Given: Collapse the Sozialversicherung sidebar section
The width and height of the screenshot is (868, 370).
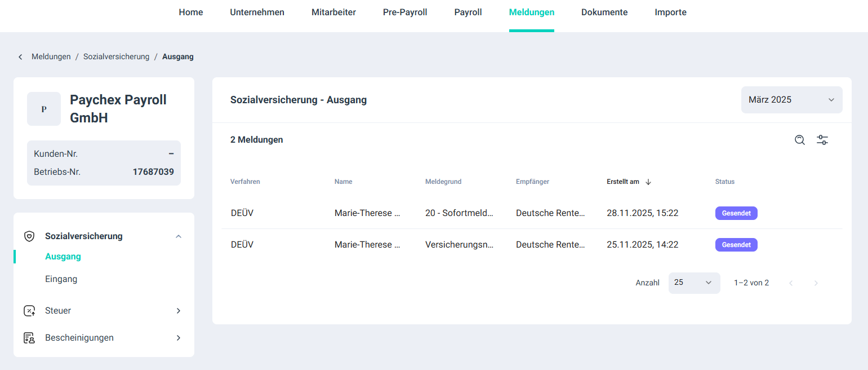Looking at the screenshot, I should coord(179,236).
